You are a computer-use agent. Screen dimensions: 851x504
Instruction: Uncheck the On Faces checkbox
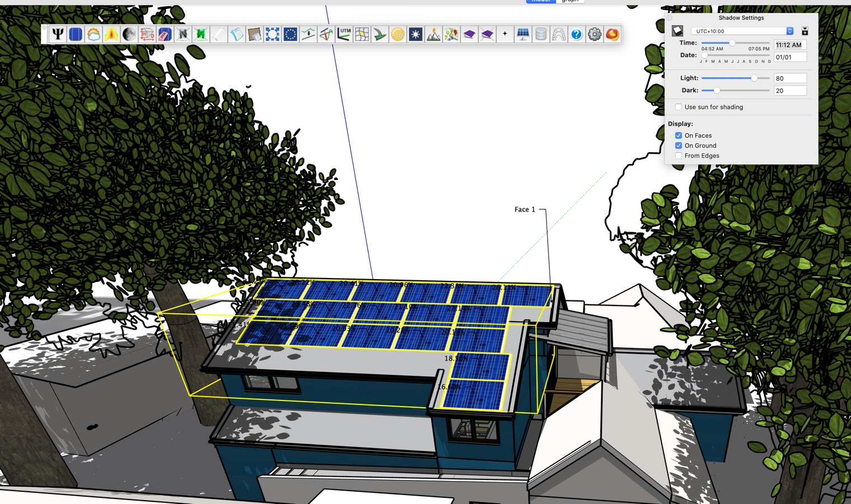679,135
